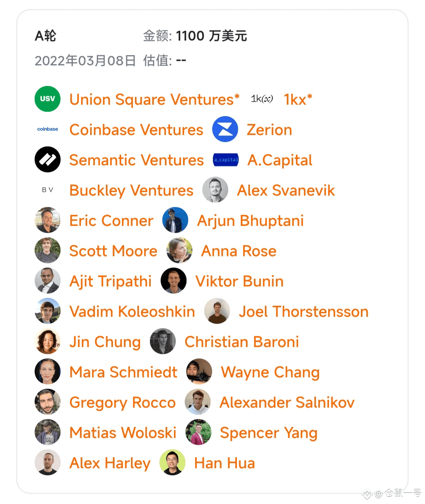Click the BV Buckley Ventures logo
The width and height of the screenshot is (425, 504).
pyautogui.click(x=48, y=190)
